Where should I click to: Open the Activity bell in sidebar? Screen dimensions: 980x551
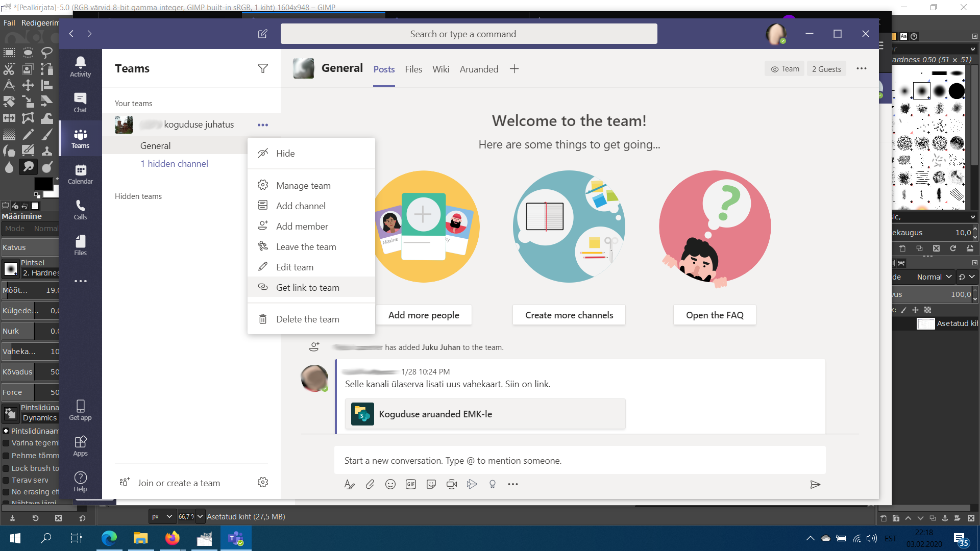(x=80, y=67)
